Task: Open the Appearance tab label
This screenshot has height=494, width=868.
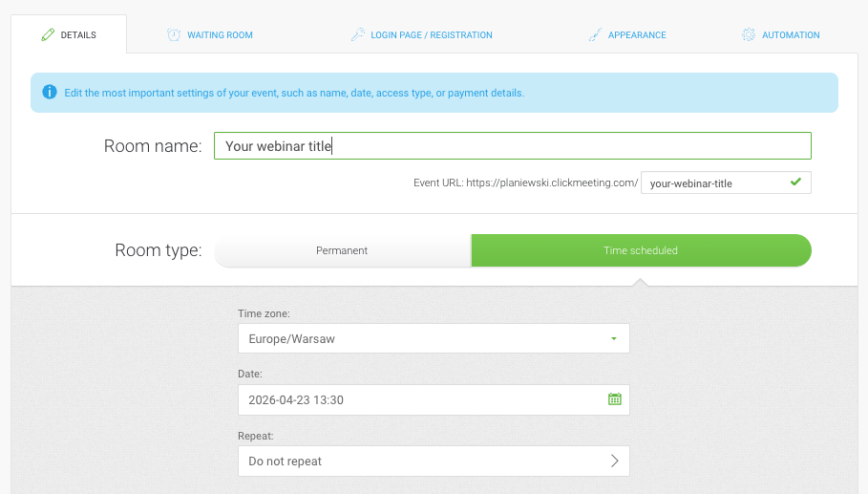Action: pyautogui.click(x=637, y=35)
